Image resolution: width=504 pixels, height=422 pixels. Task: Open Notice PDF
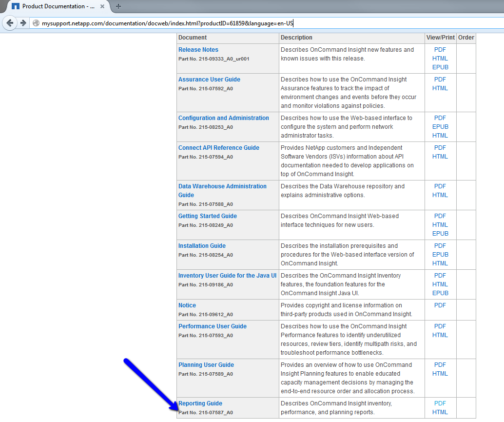click(440, 305)
